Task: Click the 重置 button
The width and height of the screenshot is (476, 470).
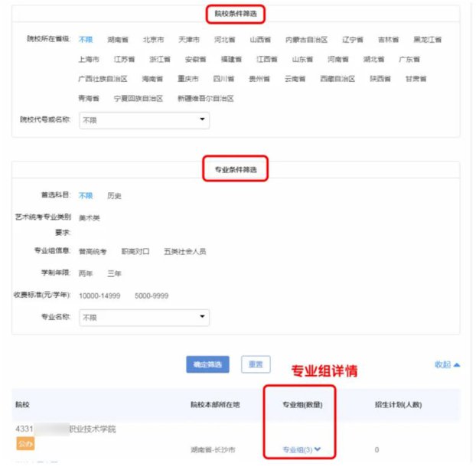Action: (x=256, y=364)
